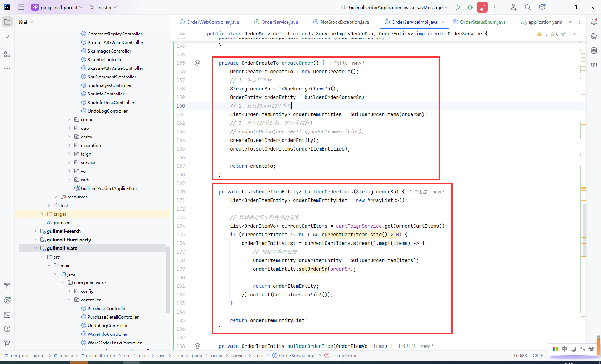Click gulimall-order in breadcrumb bar
Viewport: 601px width, 364px height.
click(98, 355)
